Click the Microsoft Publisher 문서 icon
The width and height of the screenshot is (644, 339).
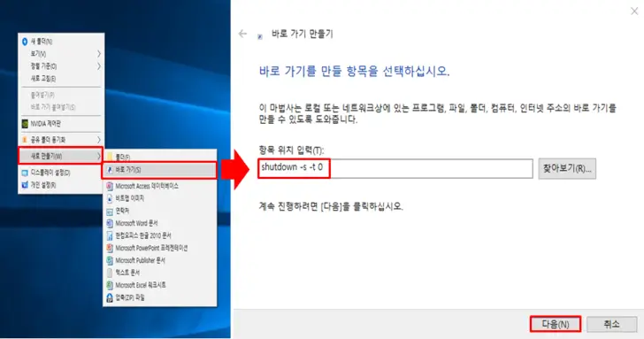click(110, 260)
